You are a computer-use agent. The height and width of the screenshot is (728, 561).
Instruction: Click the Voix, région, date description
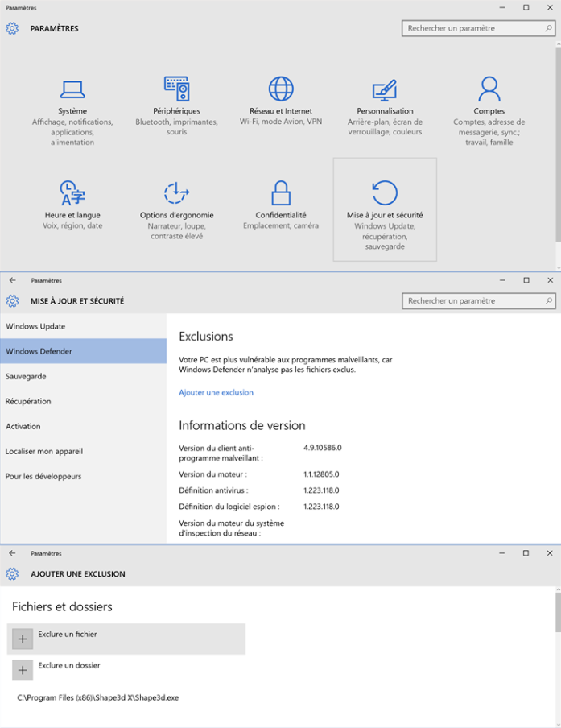tap(72, 225)
